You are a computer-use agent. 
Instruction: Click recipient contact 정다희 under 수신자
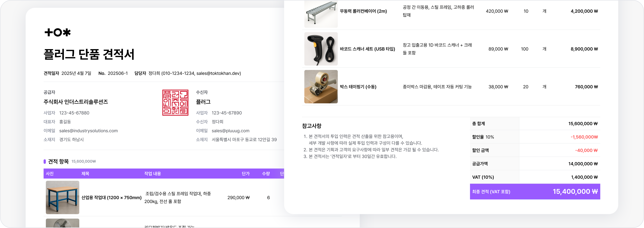coord(217,122)
